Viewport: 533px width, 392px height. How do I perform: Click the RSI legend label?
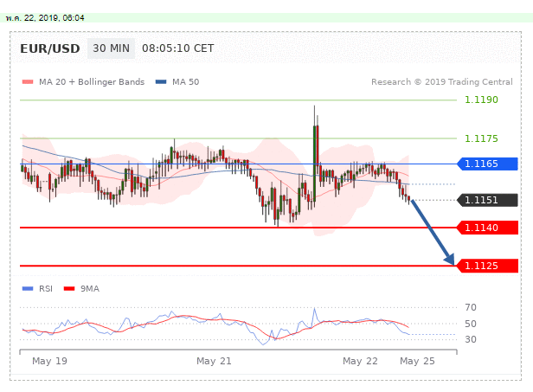pyautogui.click(x=46, y=289)
